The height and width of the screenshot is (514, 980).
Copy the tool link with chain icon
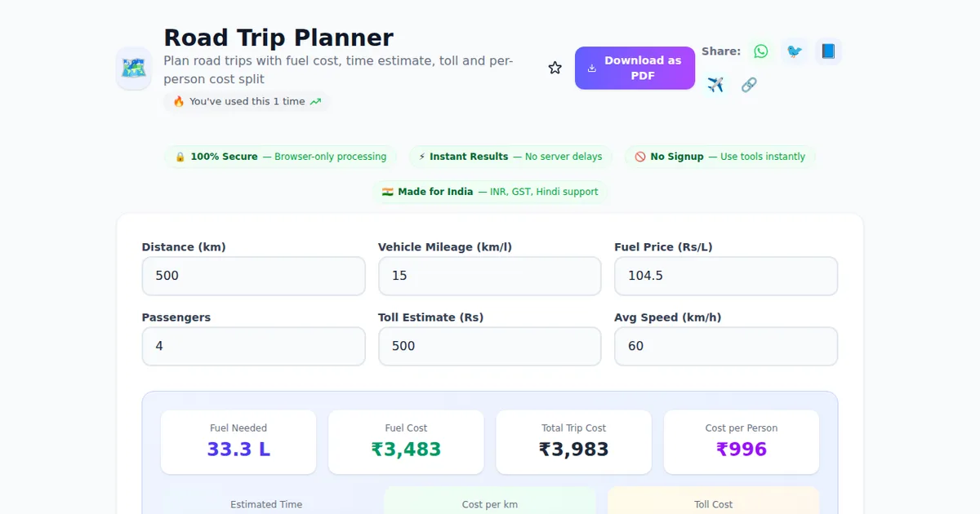coord(749,84)
